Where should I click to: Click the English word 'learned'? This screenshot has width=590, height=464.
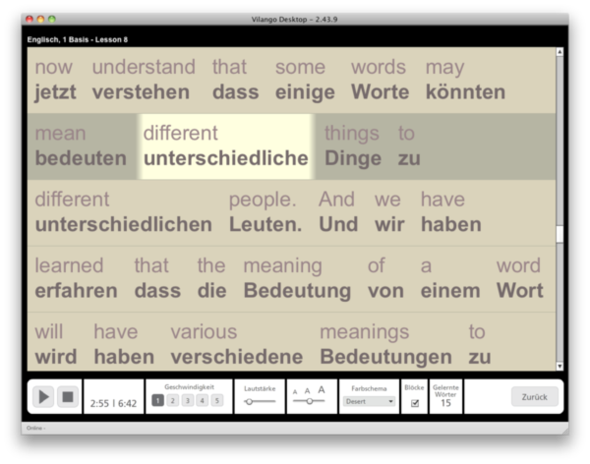click(69, 266)
